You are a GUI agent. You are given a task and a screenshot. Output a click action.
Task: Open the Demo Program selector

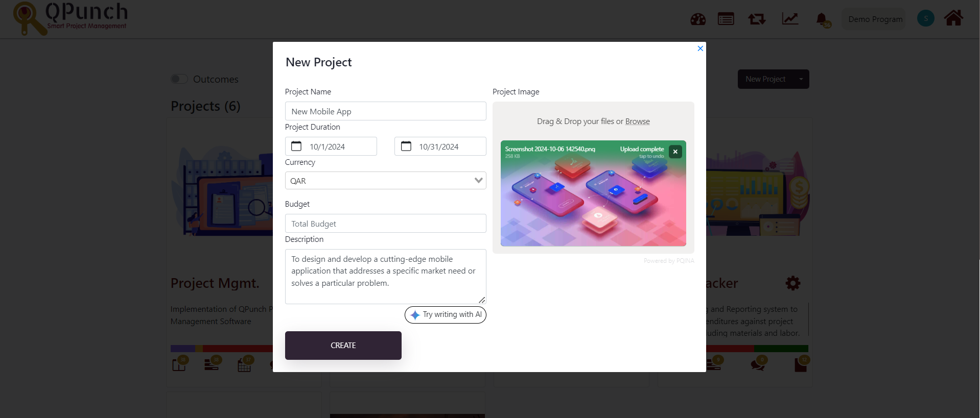[x=875, y=19]
